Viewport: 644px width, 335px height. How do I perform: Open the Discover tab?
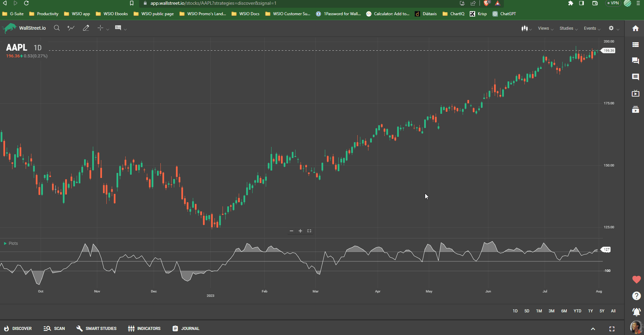click(x=18, y=329)
